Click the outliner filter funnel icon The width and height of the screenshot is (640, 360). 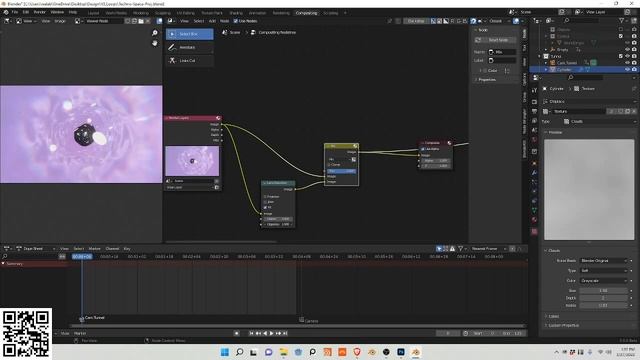[622, 20]
